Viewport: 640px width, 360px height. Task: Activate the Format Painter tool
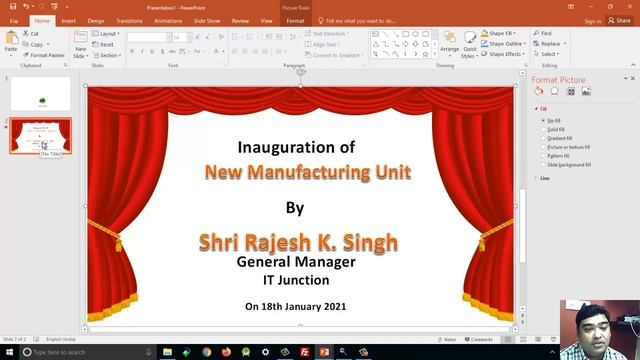[44, 55]
